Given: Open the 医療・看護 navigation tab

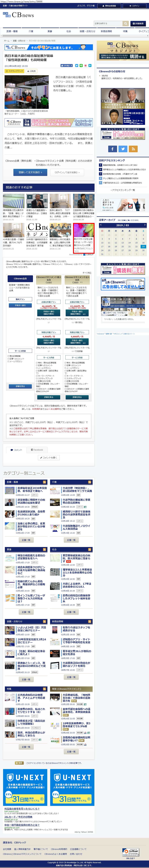Looking at the screenshot, I should point(12,31).
